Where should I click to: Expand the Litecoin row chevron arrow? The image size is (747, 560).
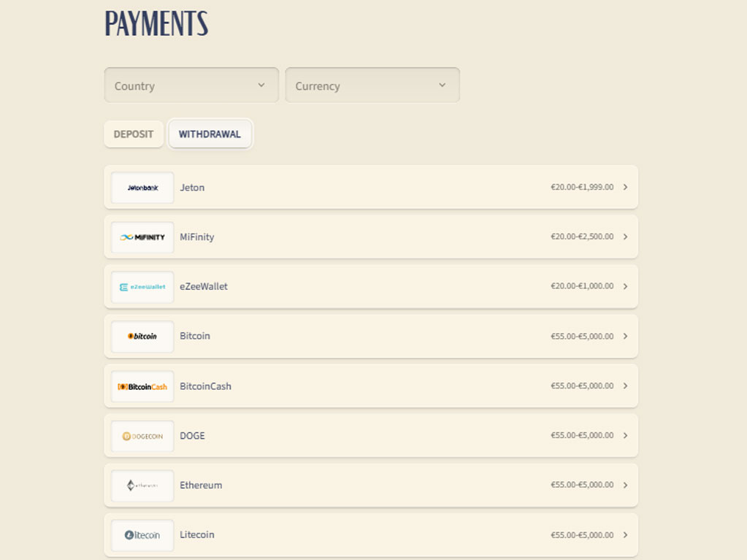pyautogui.click(x=625, y=534)
